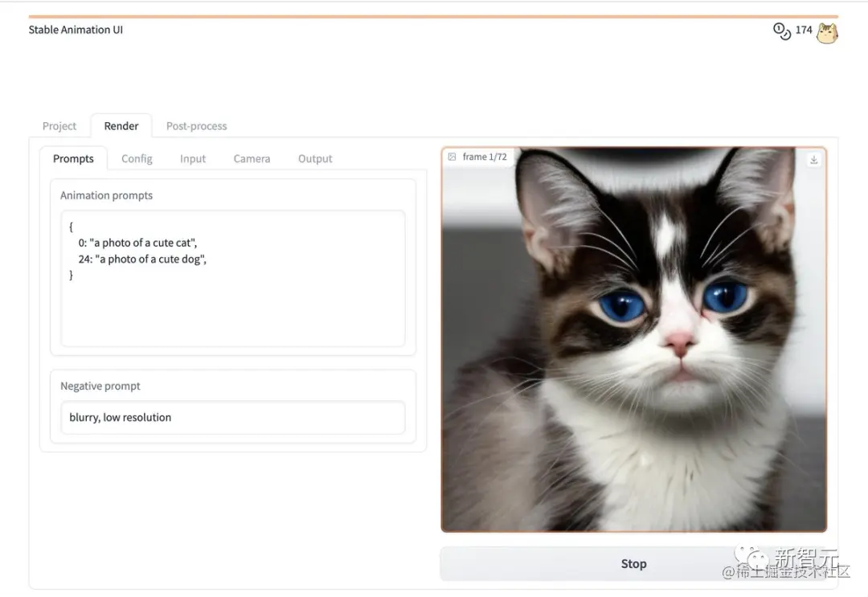Screen dimensions: 868x597
Task: Click the credits count 174
Action: (x=803, y=30)
